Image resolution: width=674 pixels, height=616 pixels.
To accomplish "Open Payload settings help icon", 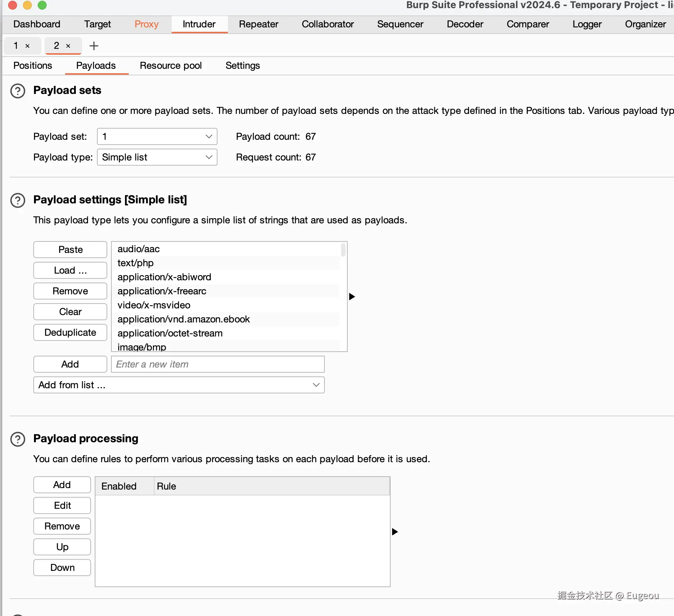I will click(18, 200).
